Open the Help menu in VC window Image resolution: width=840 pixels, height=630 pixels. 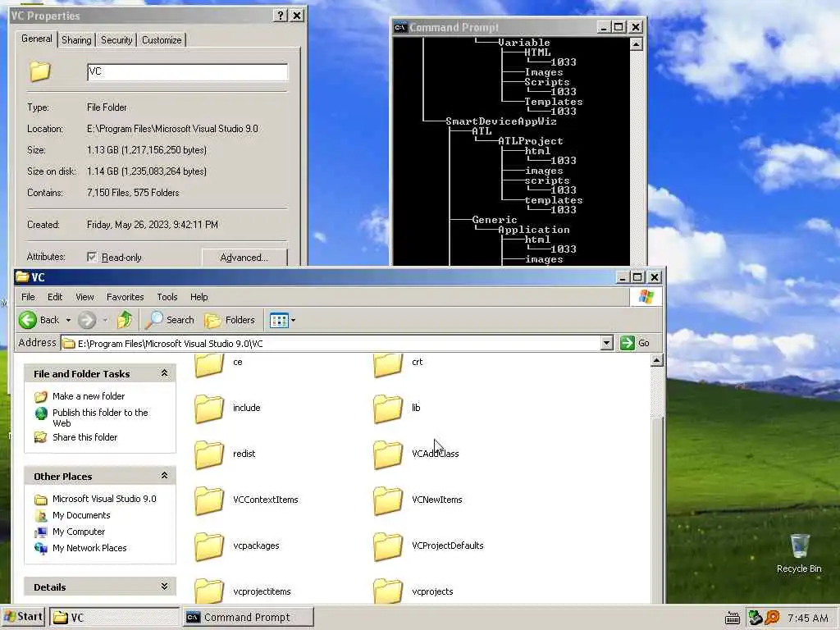pyautogui.click(x=199, y=297)
